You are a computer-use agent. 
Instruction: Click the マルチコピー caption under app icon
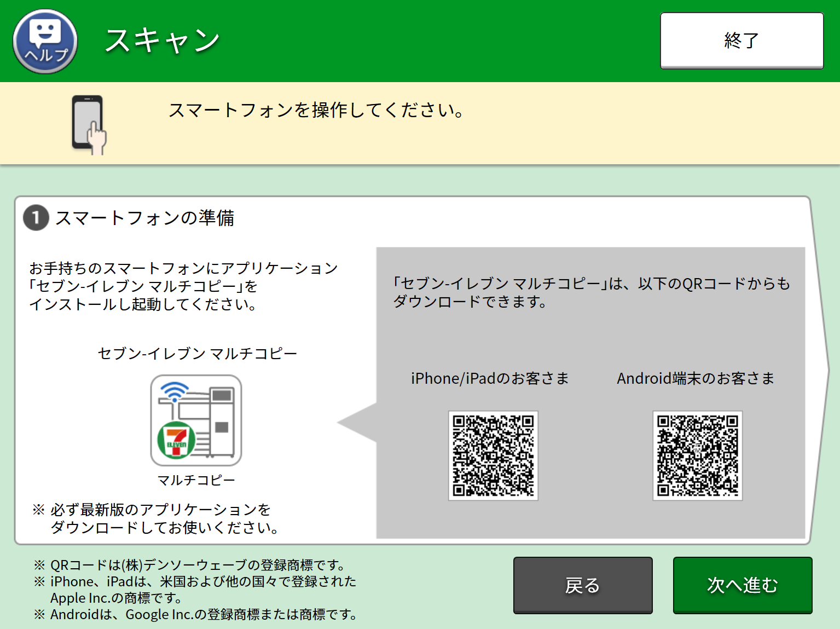(x=196, y=480)
